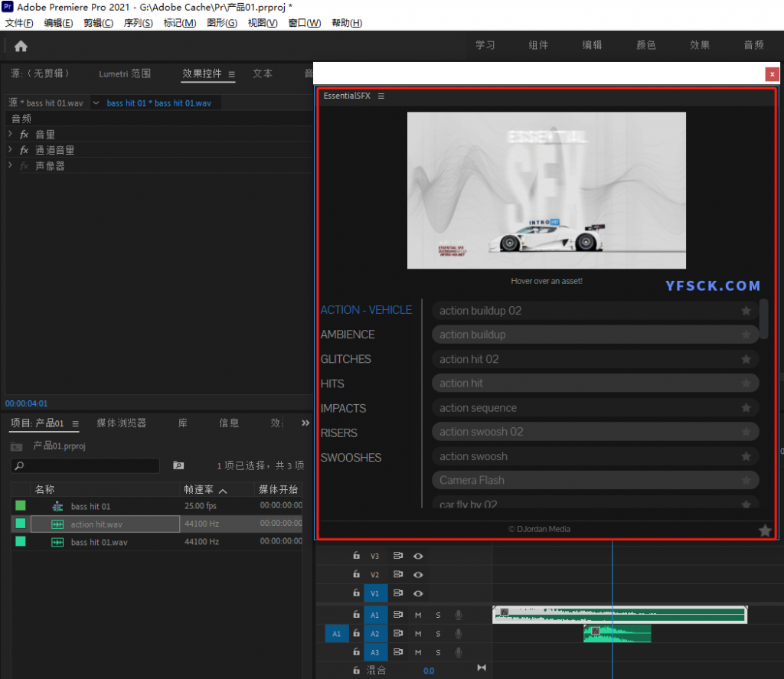Open the 序列(S) menu
This screenshot has width=784, height=679.
pyautogui.click(x=138, y=23)
